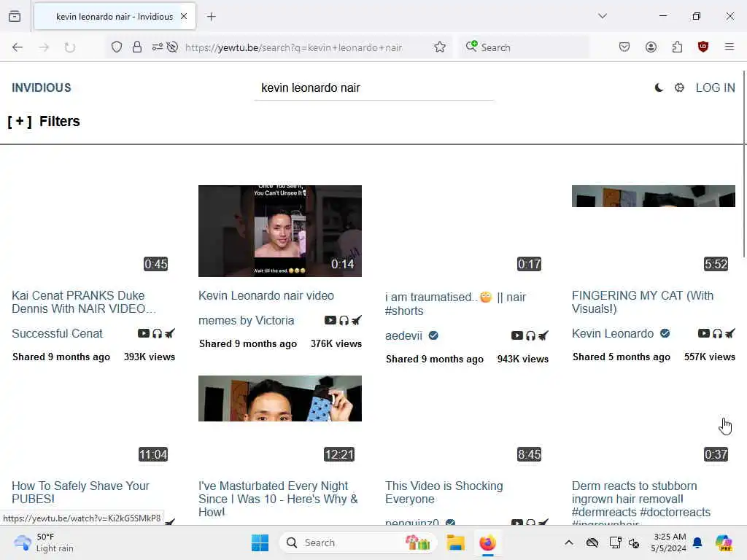Watch on YouTube icon for Kevin Leonardo cat video
The width and height of the screenshot is (747, 560).
coord(704,333)
